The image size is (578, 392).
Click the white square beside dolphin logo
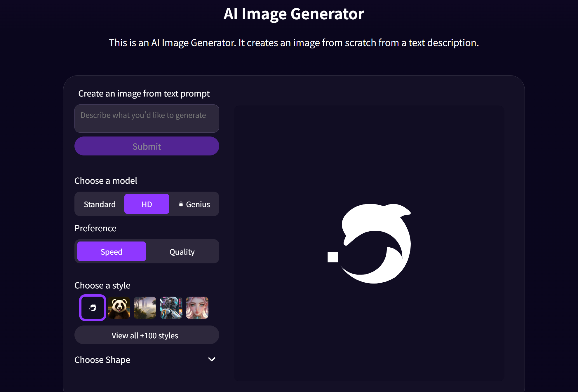(x=332, y=257)
